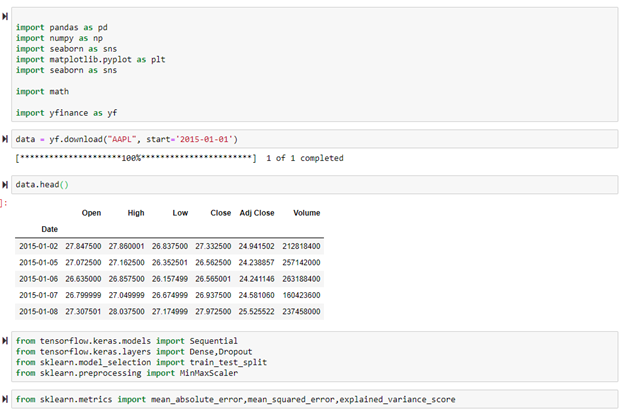
Task: Run the yf.download AAPL cell
Action: tap(6, 138)
